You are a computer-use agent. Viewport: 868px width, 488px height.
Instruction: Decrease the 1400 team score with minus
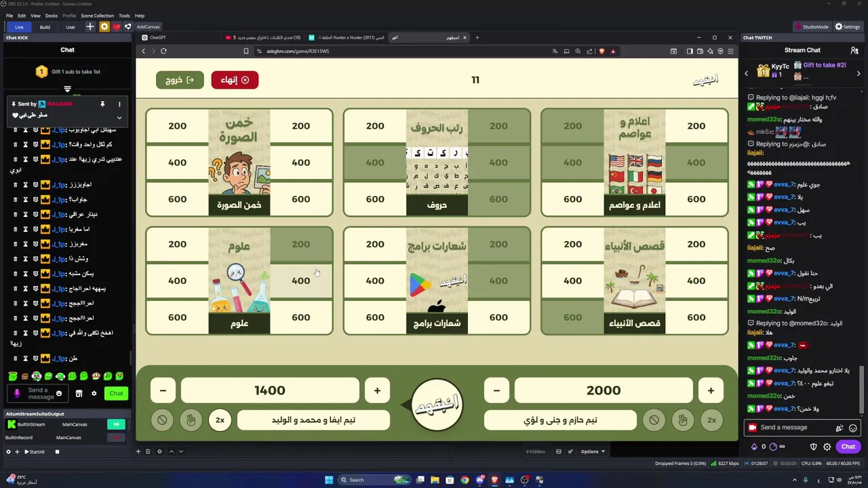163,390
